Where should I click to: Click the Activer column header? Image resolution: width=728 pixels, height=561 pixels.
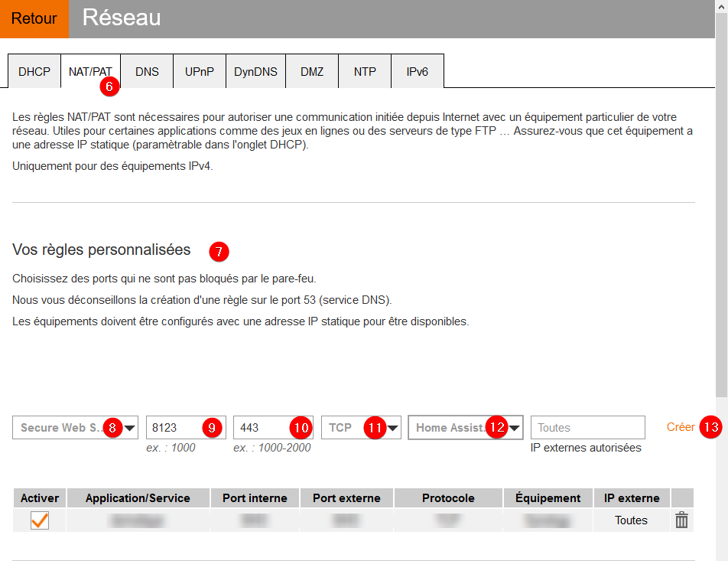click(x=40, y=497)
